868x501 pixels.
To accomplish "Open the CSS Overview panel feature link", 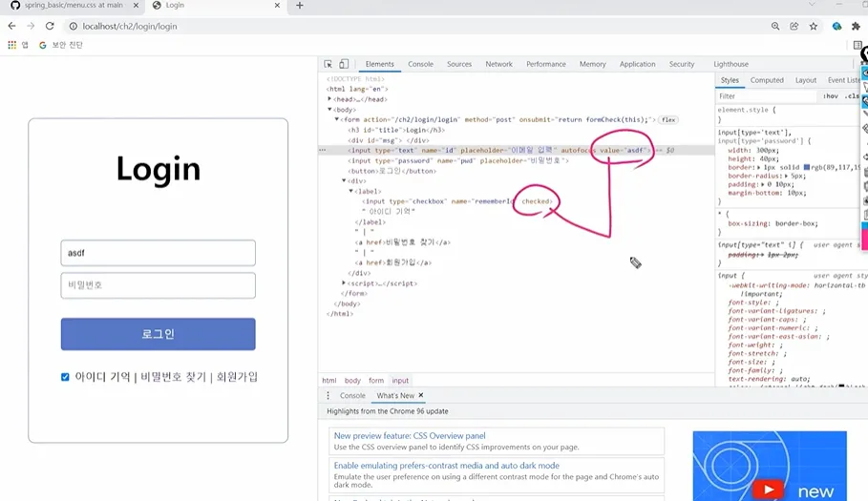I will 410,436.
